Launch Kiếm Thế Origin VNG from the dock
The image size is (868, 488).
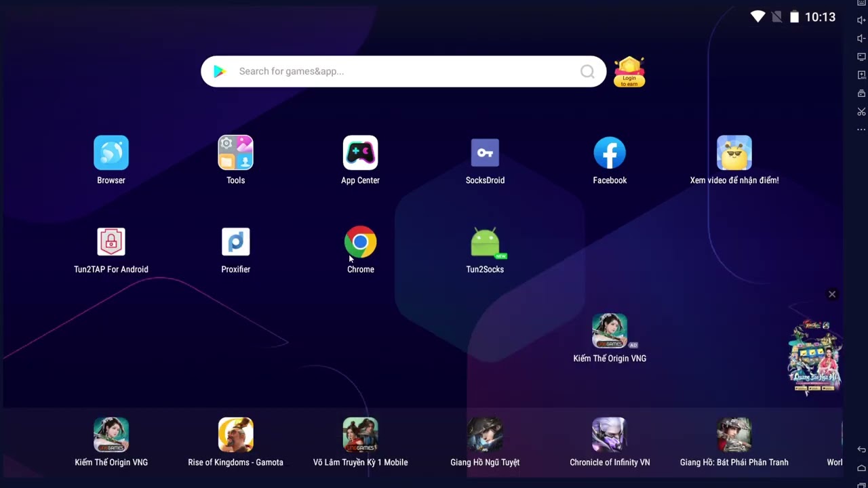pyautogui.click(x=111, y=434)
